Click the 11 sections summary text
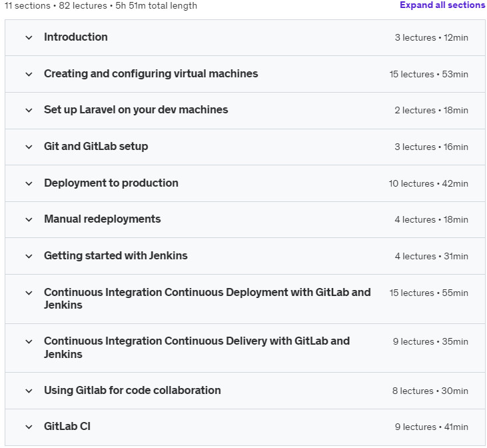Viewport: 487px width, 448px height. tap(101, 5)
